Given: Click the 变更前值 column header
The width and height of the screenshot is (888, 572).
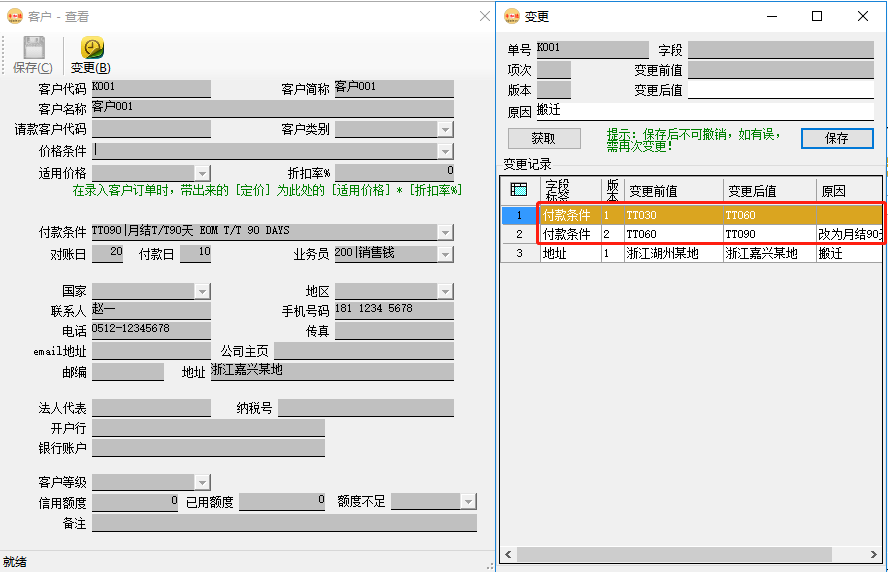Looking at the screenshot, I should point(672,190).
